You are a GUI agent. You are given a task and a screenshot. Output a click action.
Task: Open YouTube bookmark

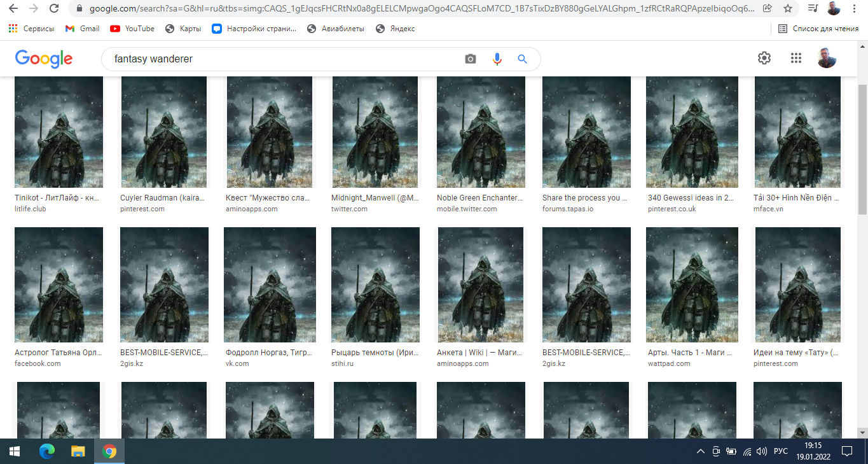(132, 29)
